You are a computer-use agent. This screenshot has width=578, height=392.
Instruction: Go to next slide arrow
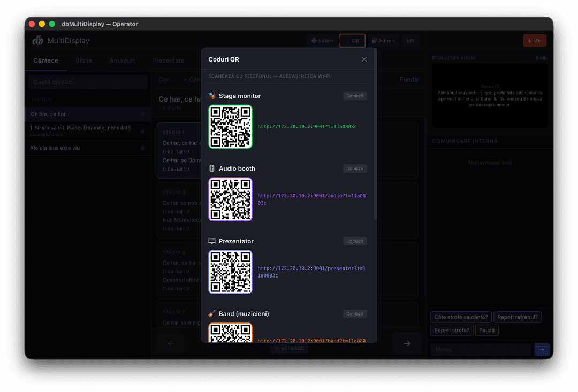click(407, 343)
